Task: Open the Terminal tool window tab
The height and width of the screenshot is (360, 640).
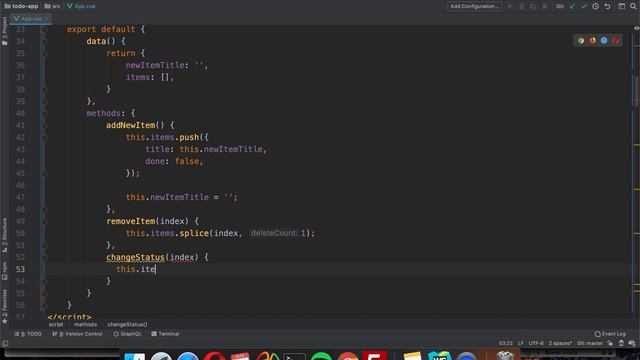Action: tap(165, 334)
